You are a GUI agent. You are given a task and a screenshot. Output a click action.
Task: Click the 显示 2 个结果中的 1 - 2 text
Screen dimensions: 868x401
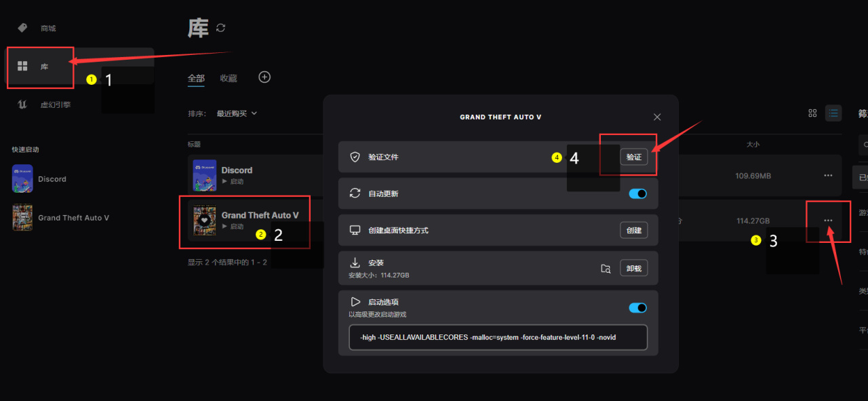pos(227,262)
